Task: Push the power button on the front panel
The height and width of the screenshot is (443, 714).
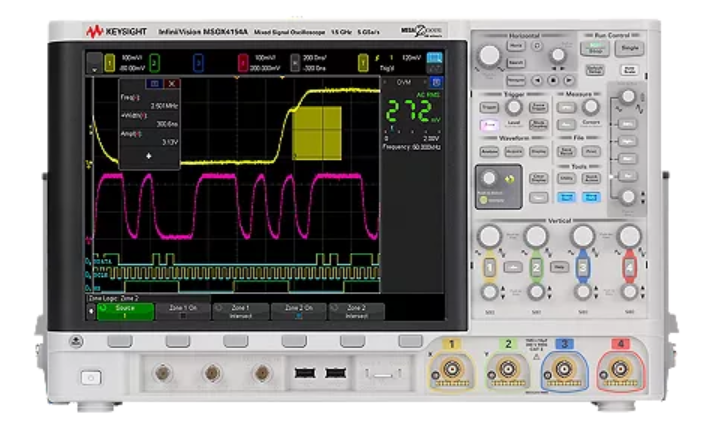Action: pos(91,377)
